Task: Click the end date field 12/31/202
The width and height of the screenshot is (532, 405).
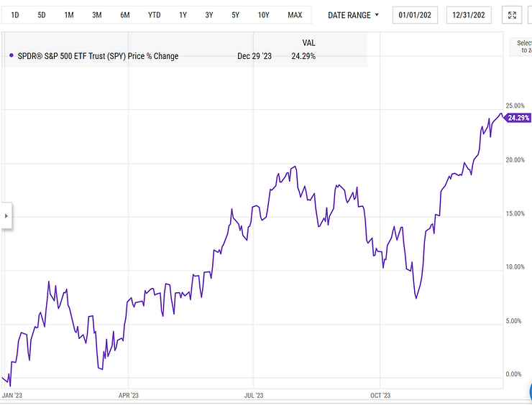Action: pos(469,15)
